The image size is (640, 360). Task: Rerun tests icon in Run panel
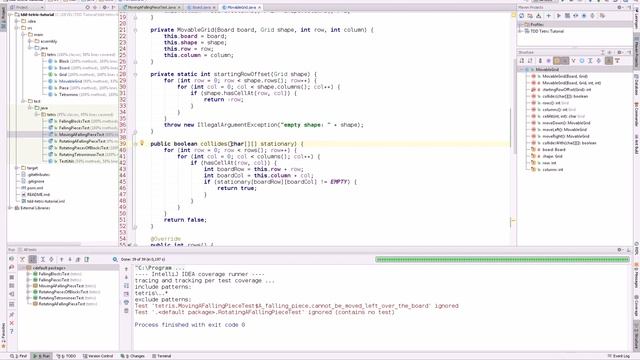pyautogui.click(x=11, y=259)
